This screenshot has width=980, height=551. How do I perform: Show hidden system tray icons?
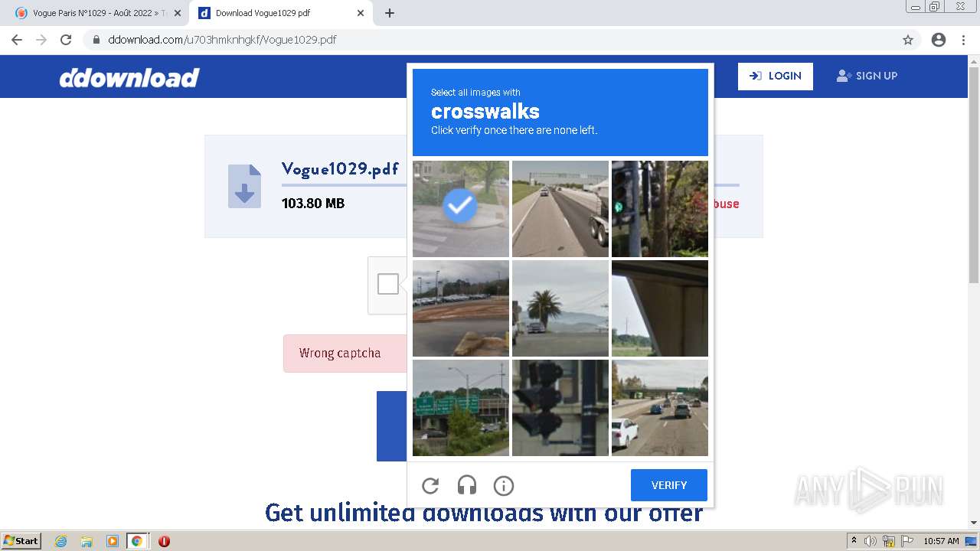(854, 541)
